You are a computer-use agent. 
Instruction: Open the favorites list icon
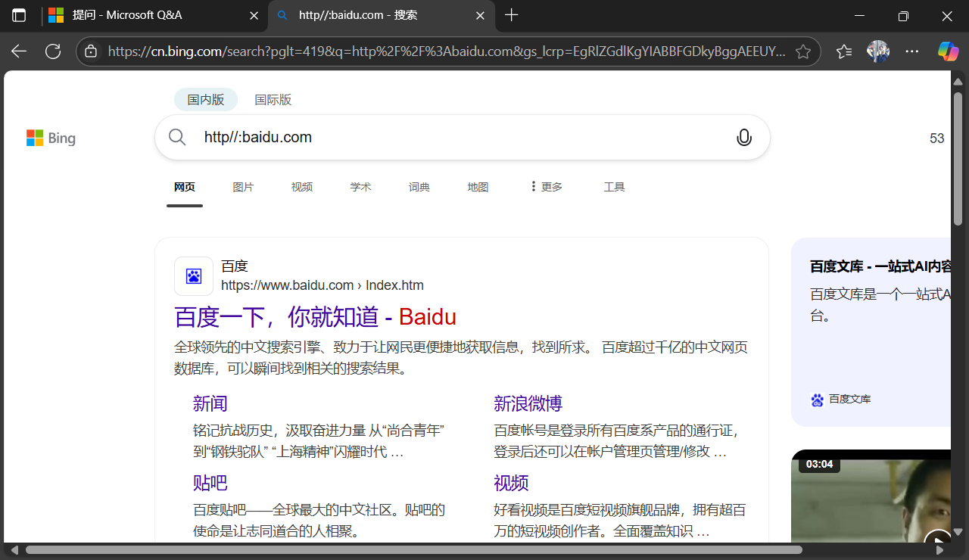click(843, 51)
